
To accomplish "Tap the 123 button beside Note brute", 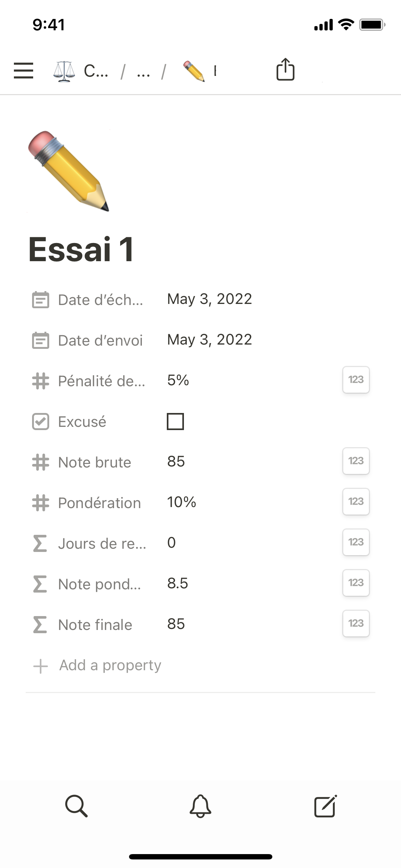I will point(356,461).
